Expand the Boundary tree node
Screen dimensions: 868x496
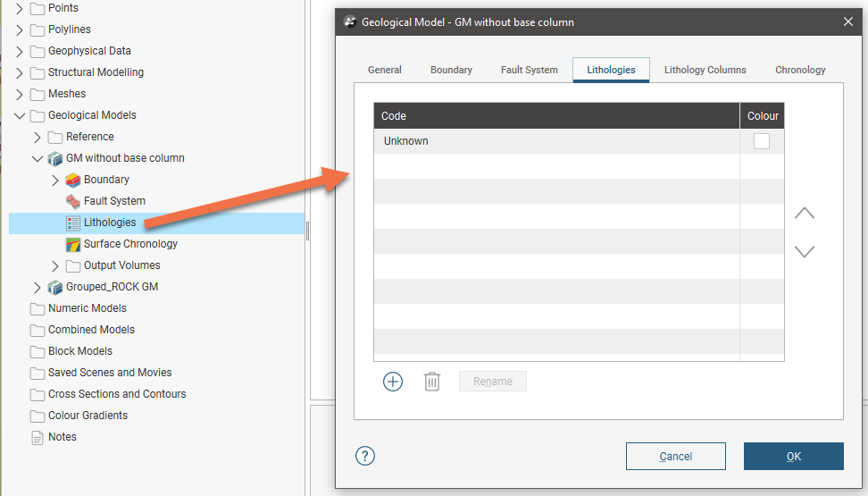tap(55, 180)
